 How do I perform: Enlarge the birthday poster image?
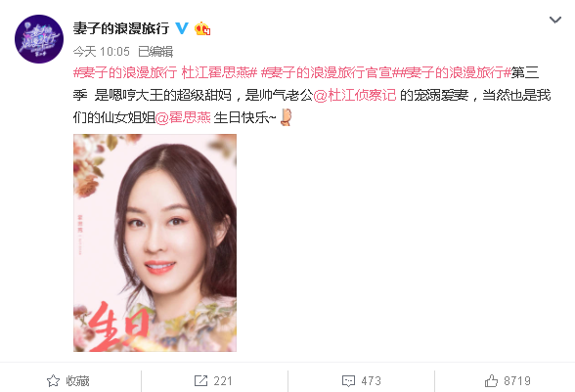click(x=155, y=242)
